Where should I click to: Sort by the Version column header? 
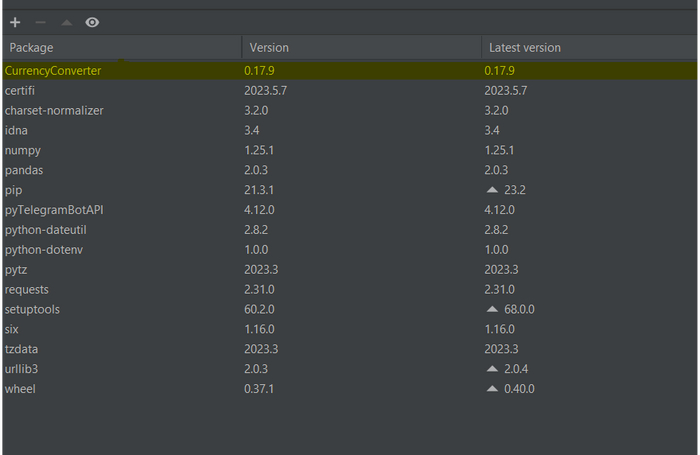coord(360,48)
